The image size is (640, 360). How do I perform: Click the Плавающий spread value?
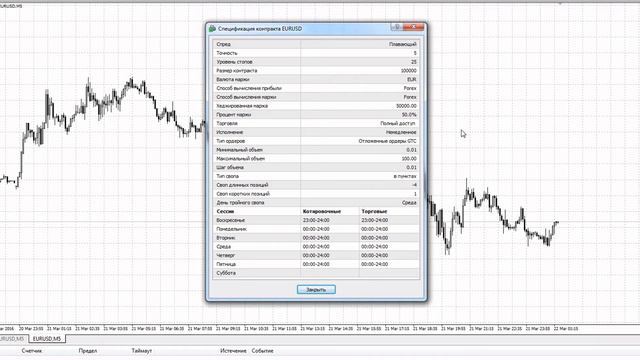pos(402,44)
